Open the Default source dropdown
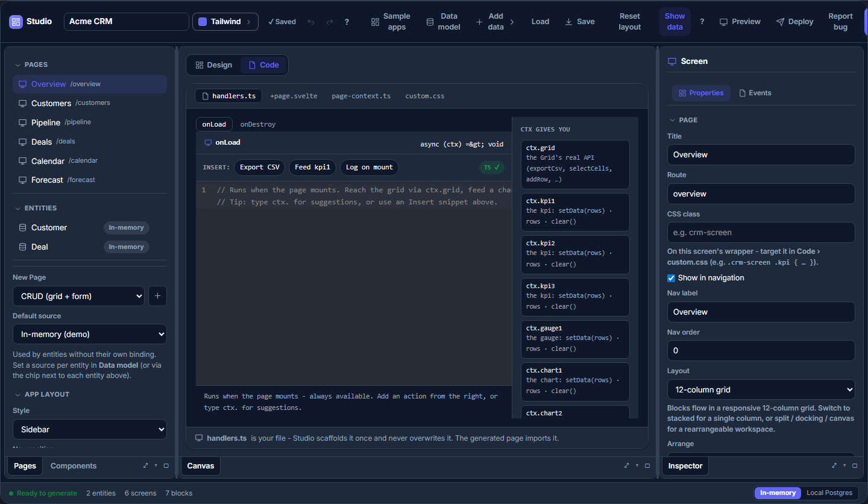This screenshot has width=868, height=504. 90,334
